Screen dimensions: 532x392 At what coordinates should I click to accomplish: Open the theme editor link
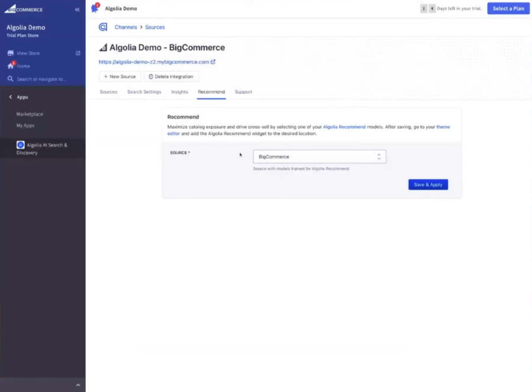(x=443, y=127)
